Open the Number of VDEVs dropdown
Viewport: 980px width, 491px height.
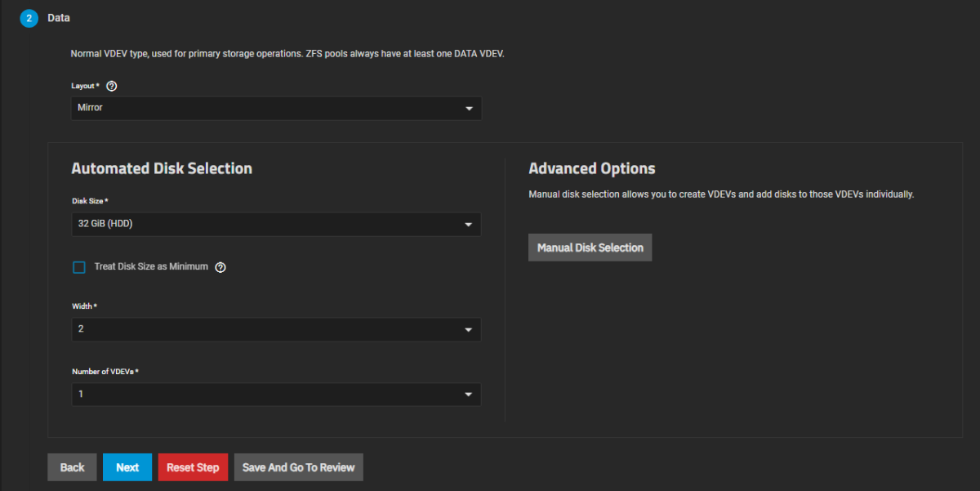point(276,395)
